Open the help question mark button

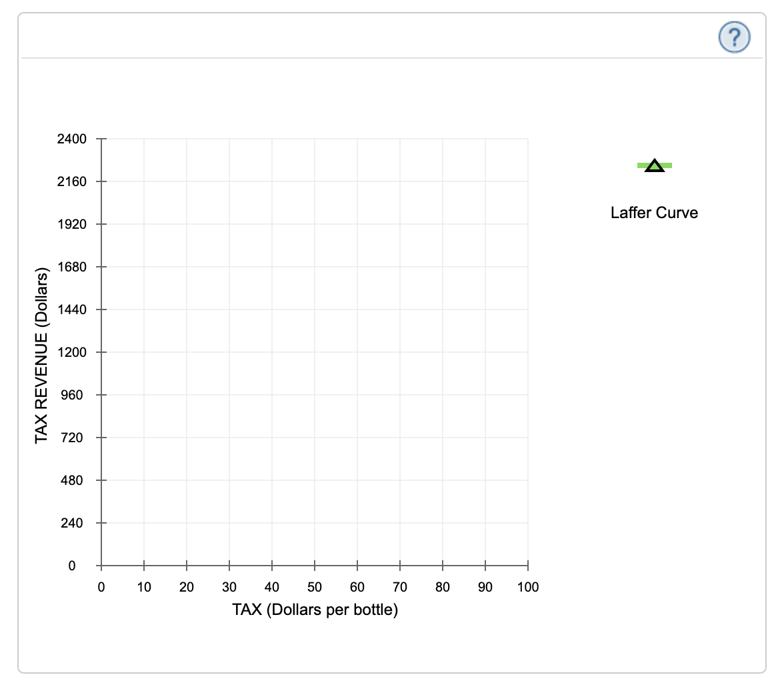tap(734, 37)
